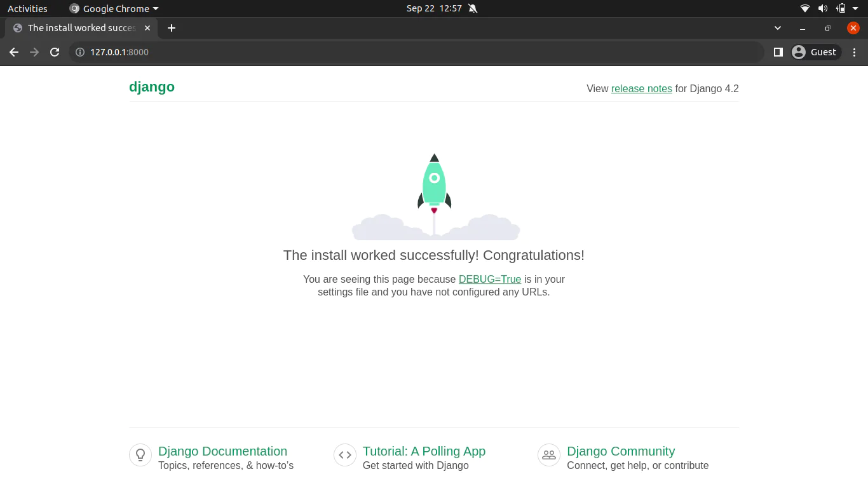868x488 pixels.
Task: Minimize the Chrome window
Action: [x=803, y=28]
